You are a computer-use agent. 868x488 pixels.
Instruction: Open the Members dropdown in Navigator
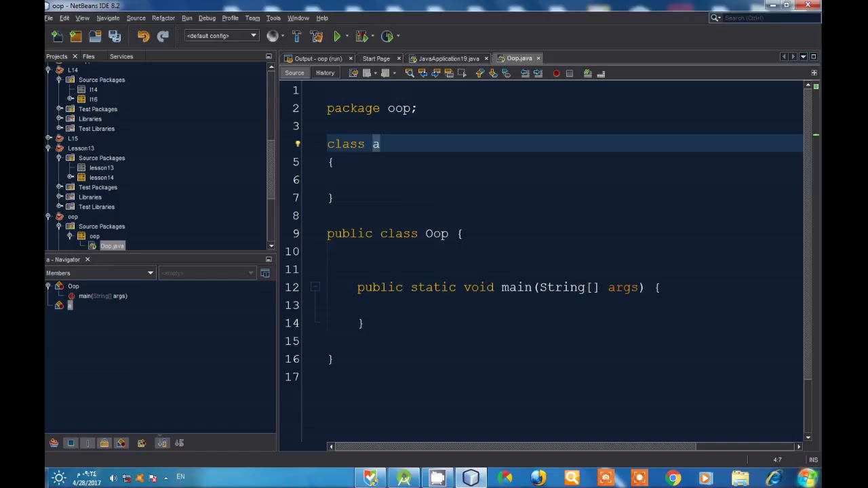pos(100,273)
